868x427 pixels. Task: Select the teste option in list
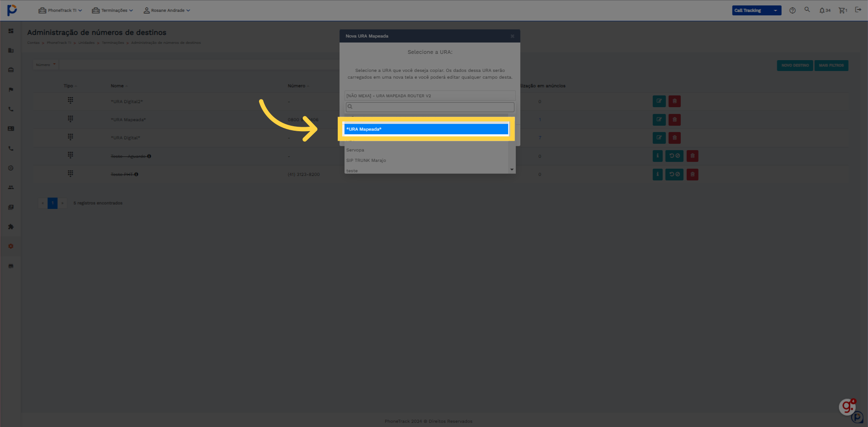click(x=426, y=171)
